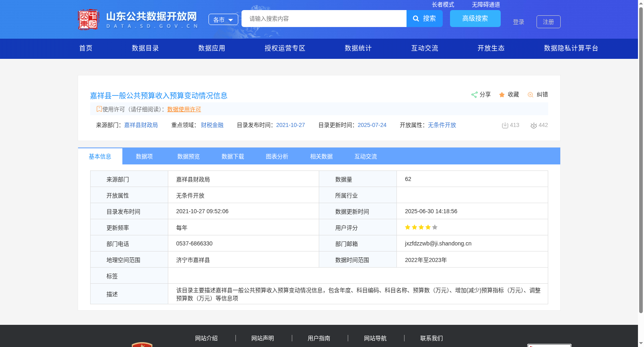Open 互动交流 in top navigation bar
The width and height of the screenshot is (644, 347).
click(425, 48)
